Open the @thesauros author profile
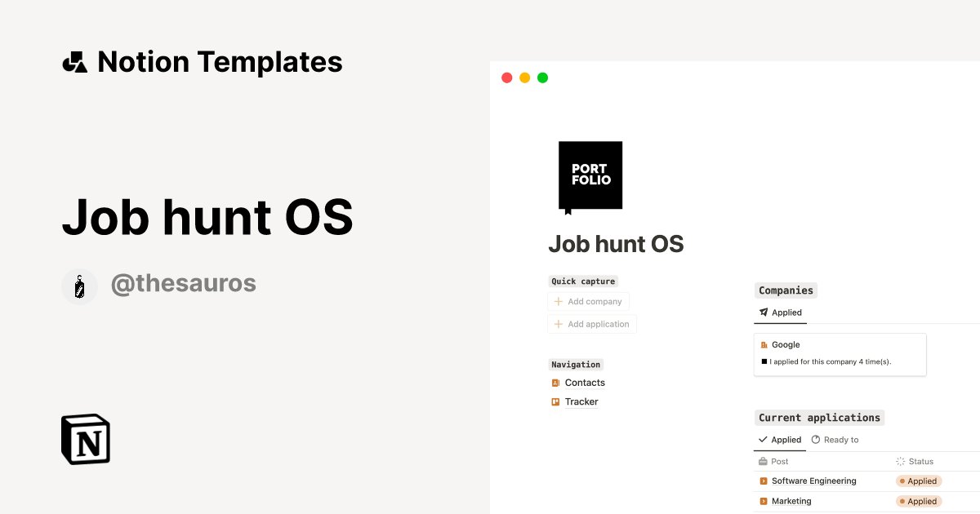The width and height of the screenshot is (980, 514). [184, 282]
